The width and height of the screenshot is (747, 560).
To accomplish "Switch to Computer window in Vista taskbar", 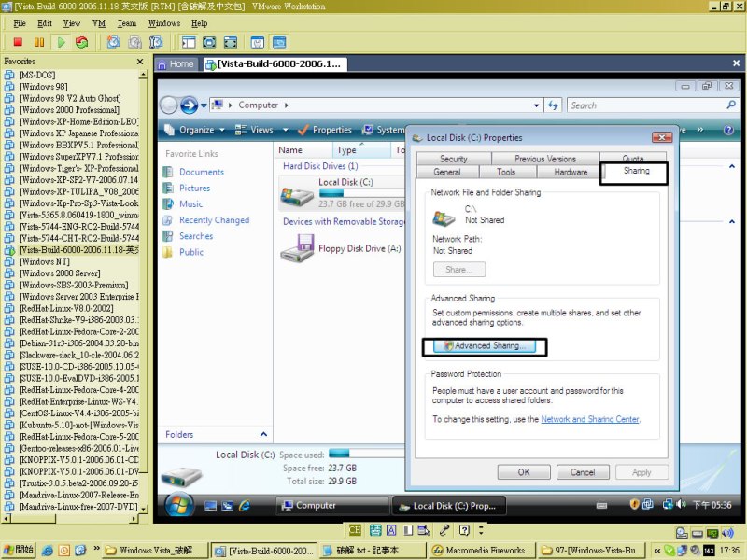I will 331,505.
